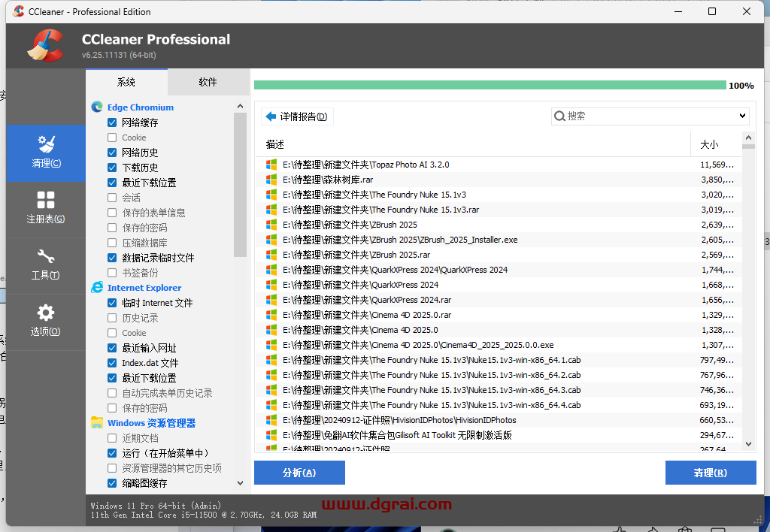Click the Internet Explorer icon
Viewport: 770px width, 532px height.
click(x=97, y=288)
